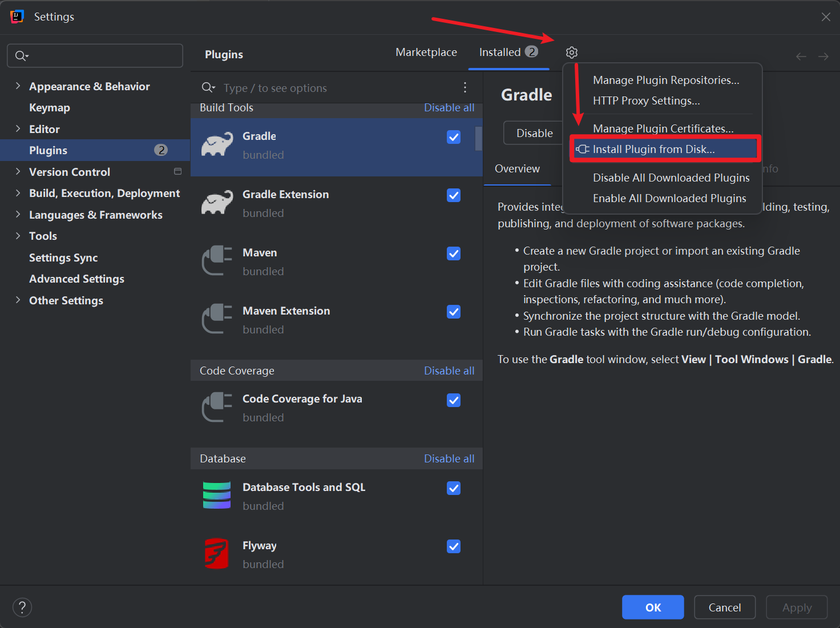
Task: Navigate back with the left arrow
Action: [x=801, y=56]
